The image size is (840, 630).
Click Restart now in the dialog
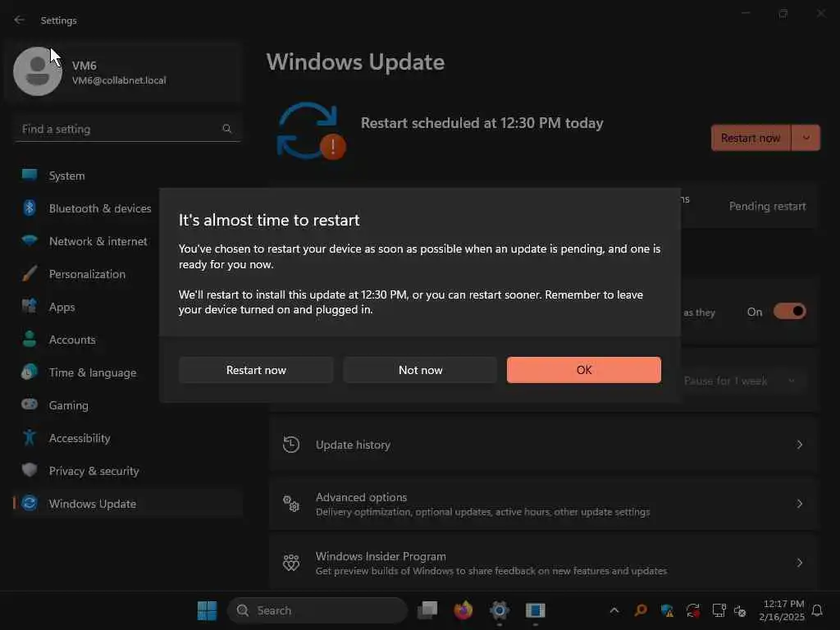[256, 370]
